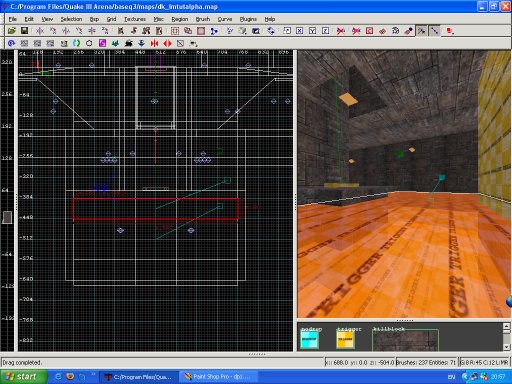
Task: Toggle the first red crossed-out selection filter
Action: [x=341, y=31]
